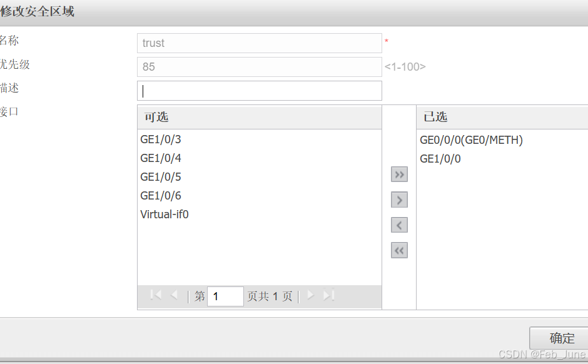The width and height of the screenshot is (588, 364).
Task: Click the 已选 column header
Action: [x=502, y=118]
